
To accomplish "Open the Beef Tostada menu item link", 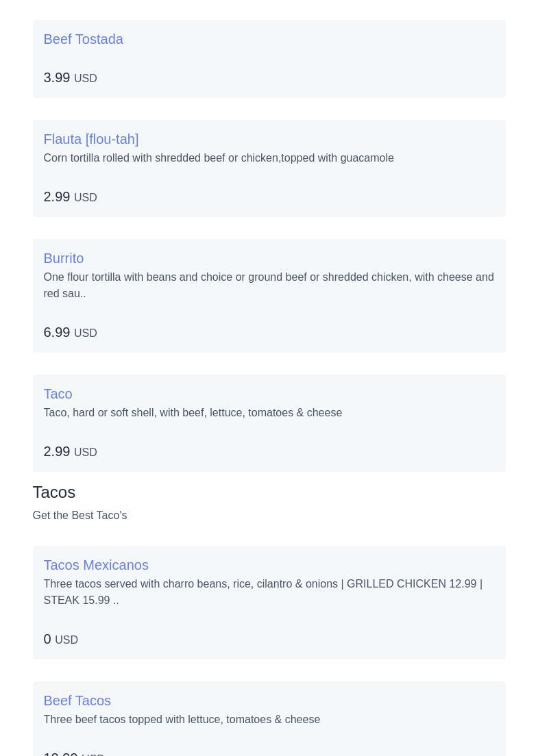I will click(x=83, y=39).
